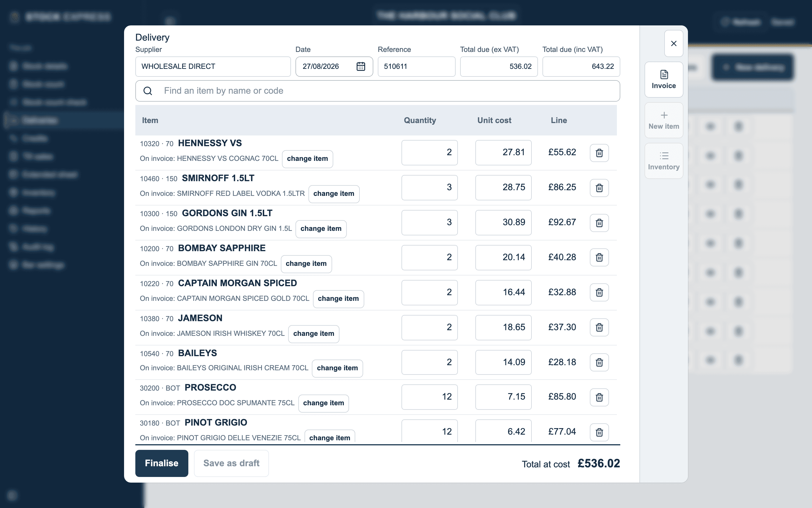Change item for Gordons London Dry Gin
This screenshot has width=812, height=508.
(x=321, y=229)
